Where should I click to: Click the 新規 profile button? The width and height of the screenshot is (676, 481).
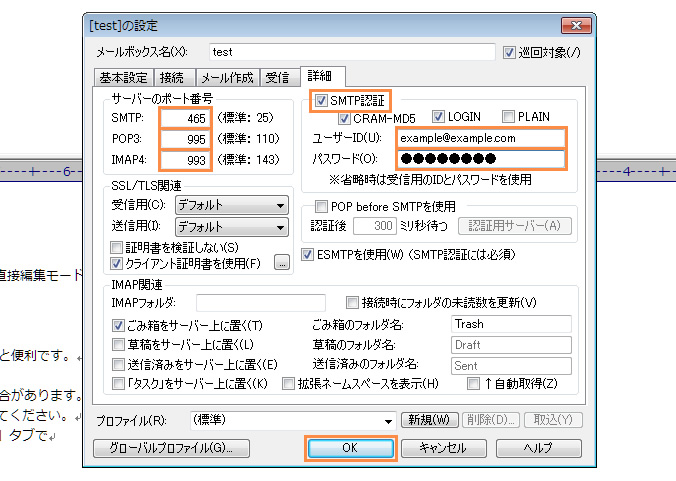[429, 420]
